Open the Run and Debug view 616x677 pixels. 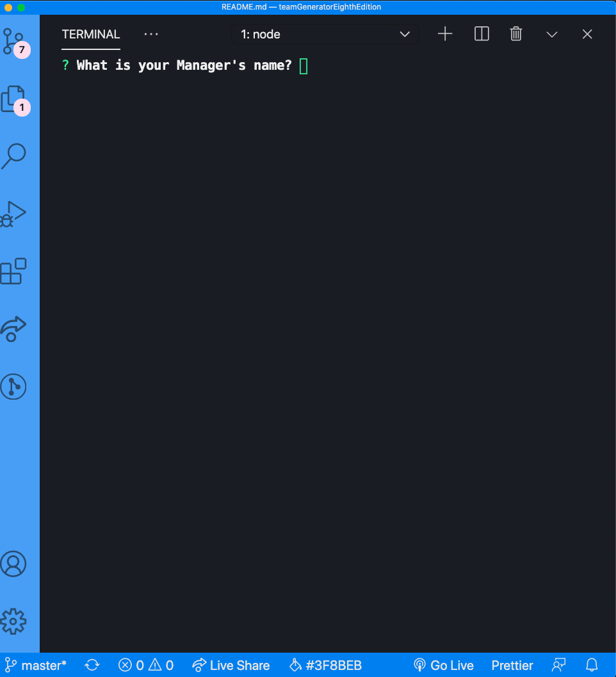[x=14, y=213]
